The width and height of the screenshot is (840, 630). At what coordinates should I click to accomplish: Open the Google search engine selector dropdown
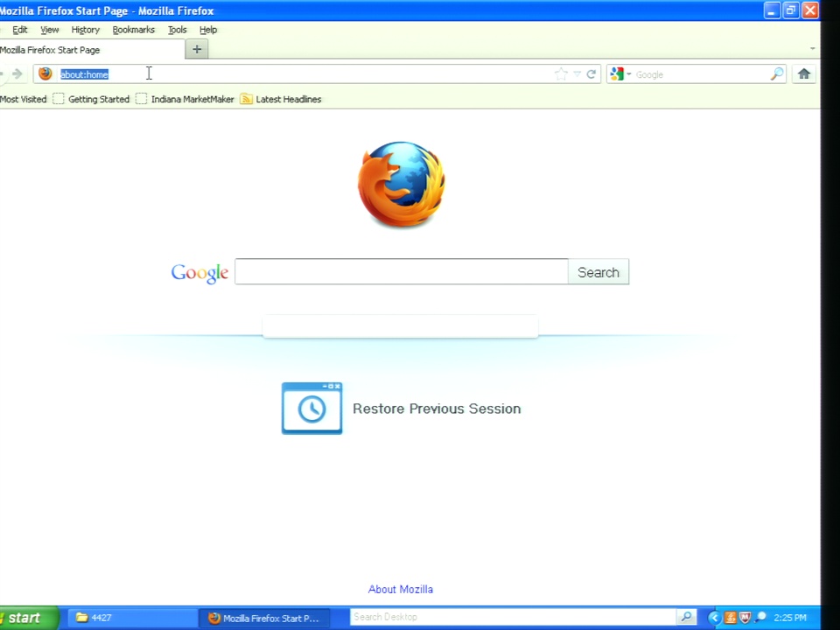point(621,73)
